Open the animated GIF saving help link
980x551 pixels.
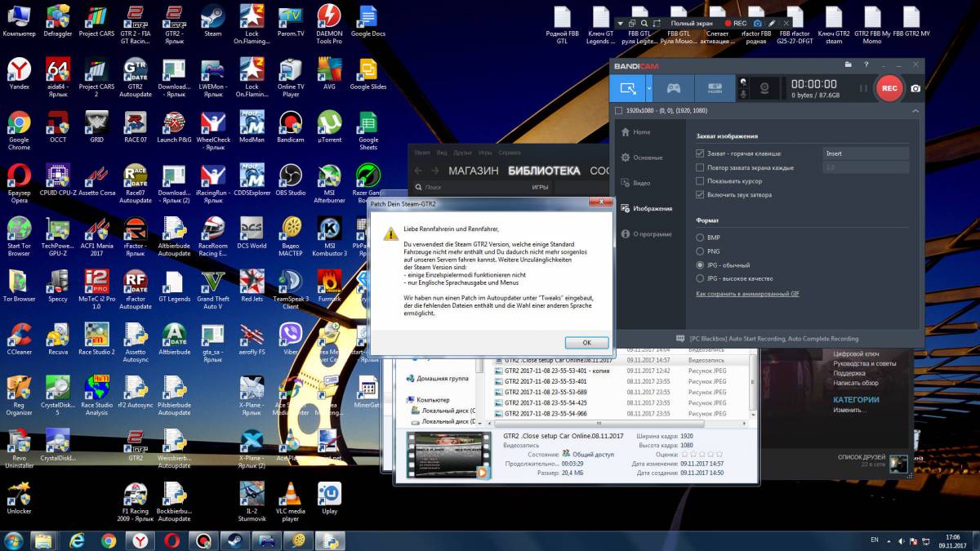747,293
